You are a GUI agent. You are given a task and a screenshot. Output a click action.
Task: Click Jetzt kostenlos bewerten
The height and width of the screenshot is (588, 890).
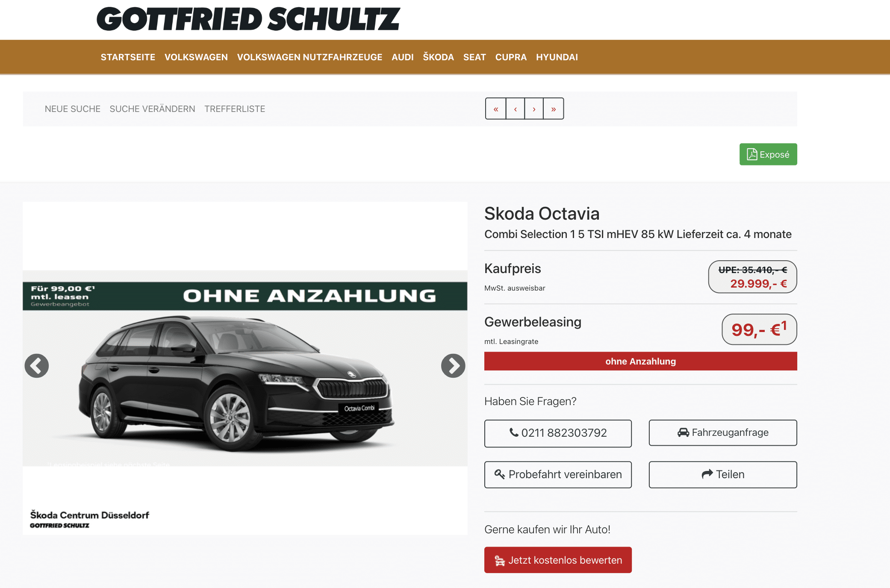558,560
